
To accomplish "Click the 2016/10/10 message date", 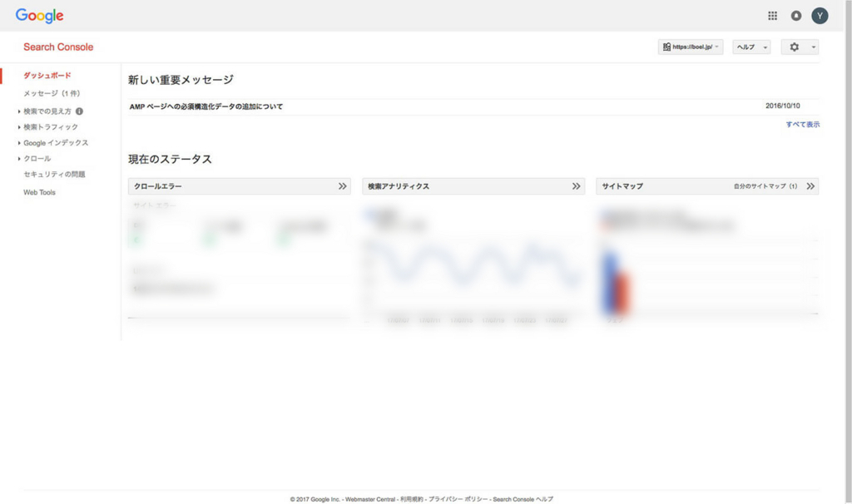I will 782,106.
